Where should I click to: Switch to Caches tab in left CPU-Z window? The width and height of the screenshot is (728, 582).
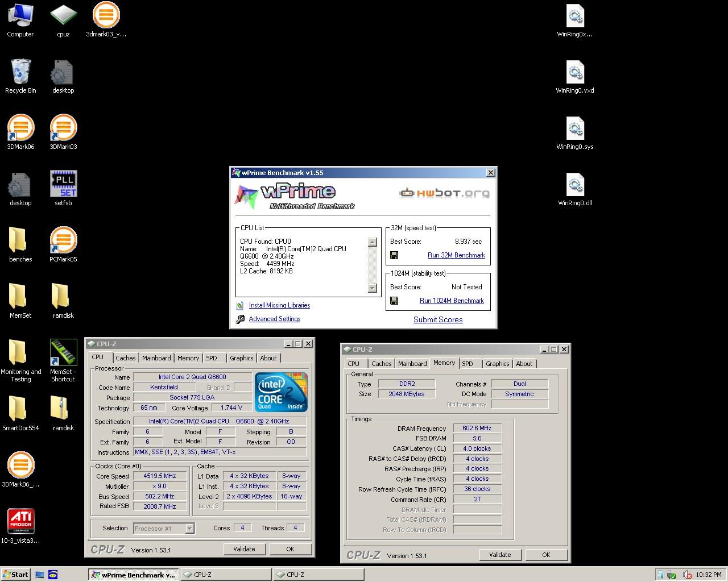pyautogui.click(x=126, y=358)
